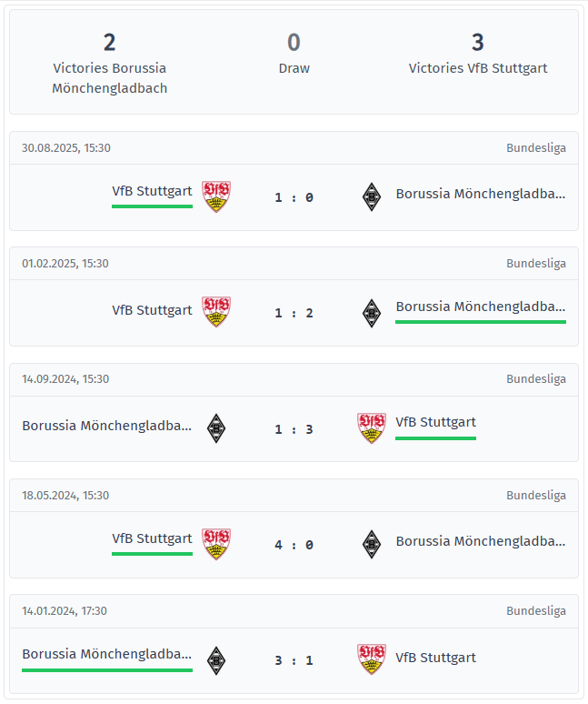Open VfB Stuttgart link in 14.09.2024 match

click(x=435, y=422)
